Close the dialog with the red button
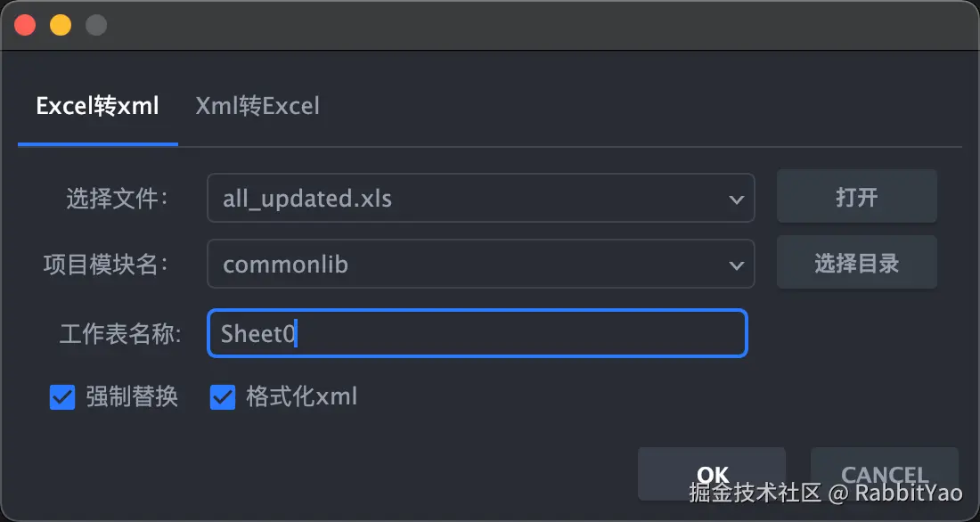This screenshot has width=980, height=522. pos(25,25)
